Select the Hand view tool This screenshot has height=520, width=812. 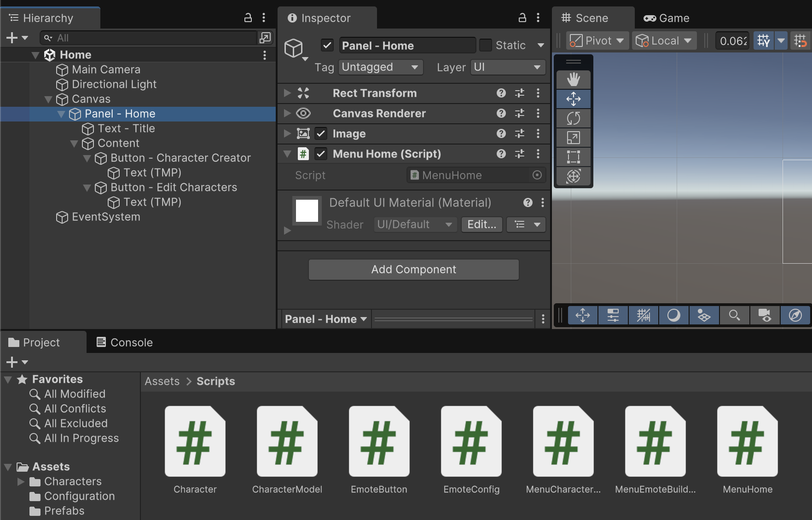[x=573, y=80]
